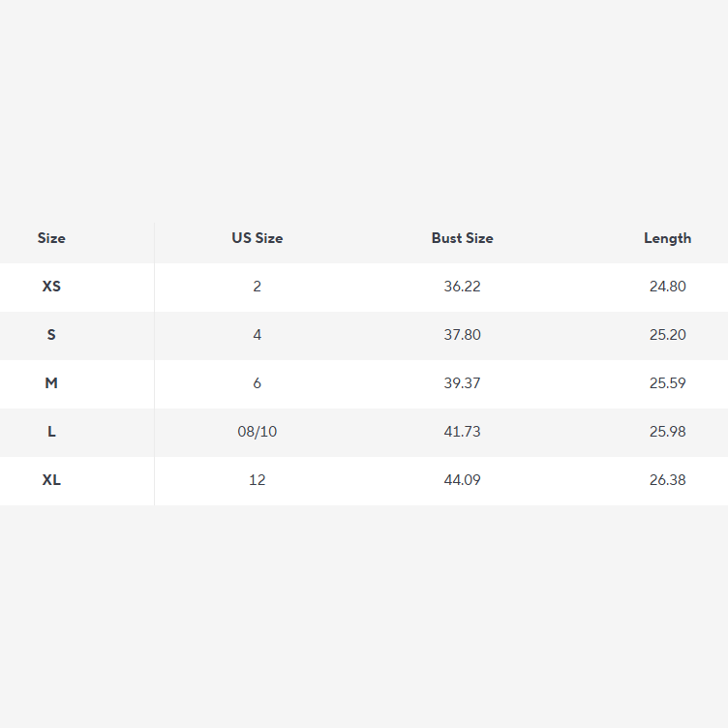Click length 26.38 value
This screenshot has height=728, width=728.
click(667, 480)
